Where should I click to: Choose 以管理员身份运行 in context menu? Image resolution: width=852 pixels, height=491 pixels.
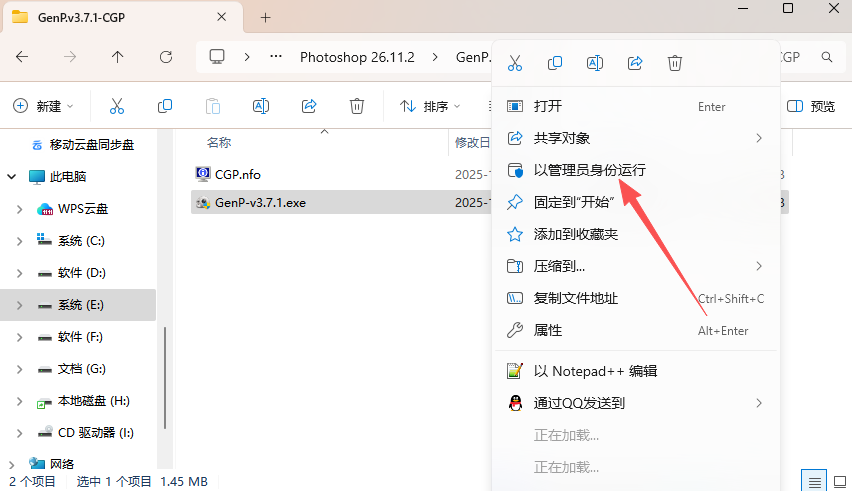(x=636, y=170)
